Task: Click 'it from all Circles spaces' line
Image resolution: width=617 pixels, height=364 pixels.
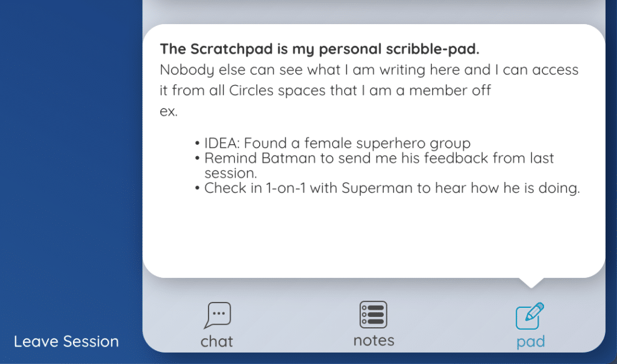Action: click(x=325, y=90)
